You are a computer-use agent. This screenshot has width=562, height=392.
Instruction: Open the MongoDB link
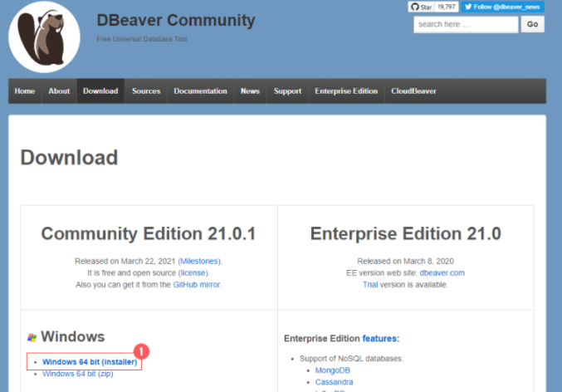pos(333,370)
